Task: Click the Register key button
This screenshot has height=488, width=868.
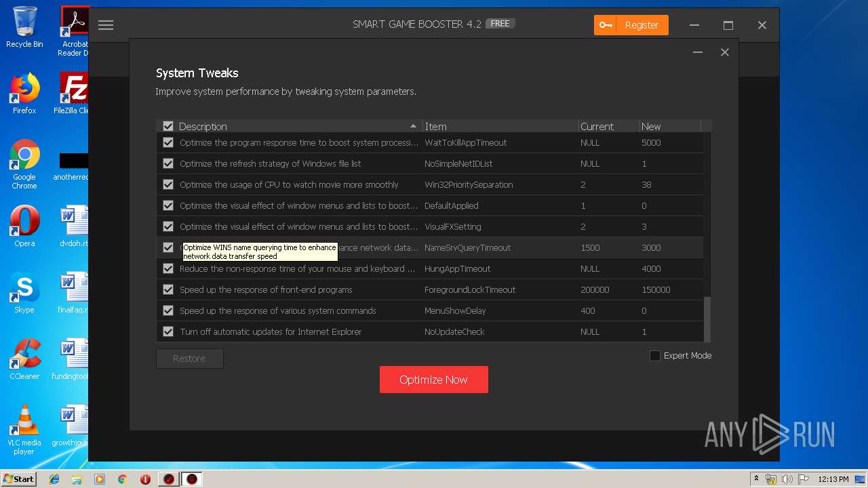Action: click(631, 25)
